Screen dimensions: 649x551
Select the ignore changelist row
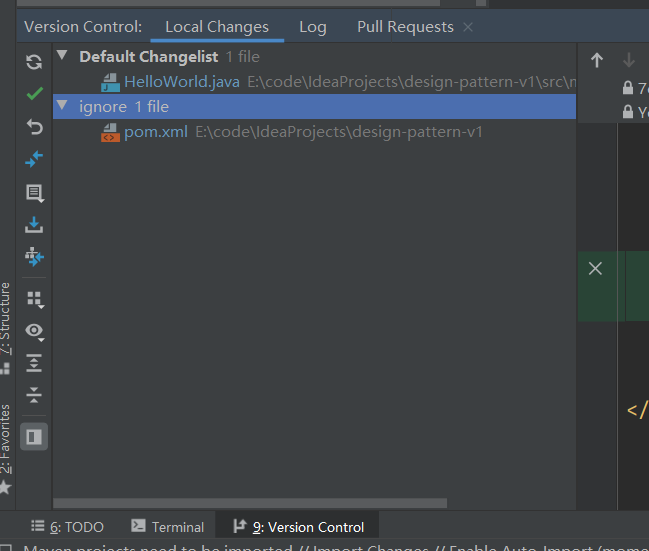pyautogui.click(x=315, y=107)
